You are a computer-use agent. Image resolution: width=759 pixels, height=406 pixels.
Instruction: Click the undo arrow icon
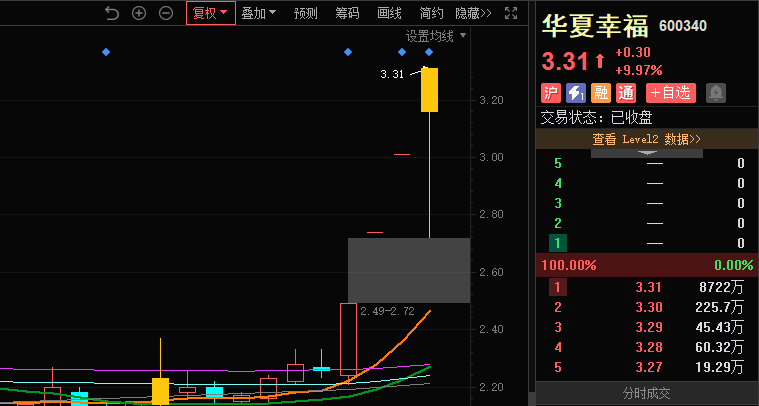coord(112,13)
